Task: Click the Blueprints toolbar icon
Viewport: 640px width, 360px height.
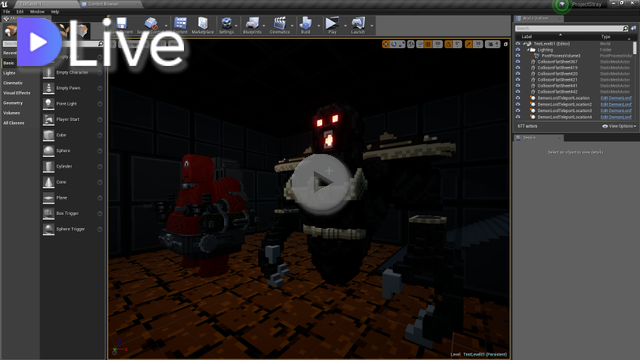Action: (x=252, y=23)
